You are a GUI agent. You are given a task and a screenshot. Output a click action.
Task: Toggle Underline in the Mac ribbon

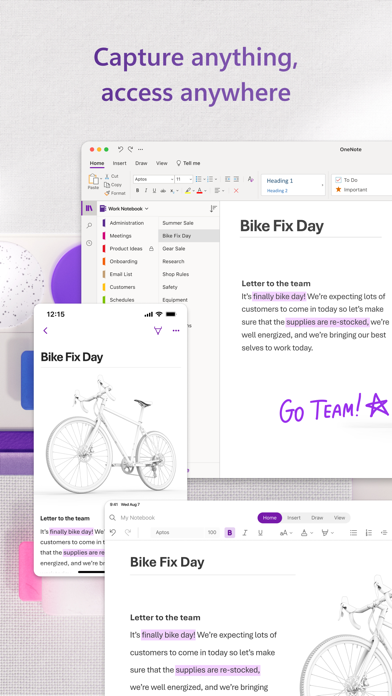click(x=154, y=190)
